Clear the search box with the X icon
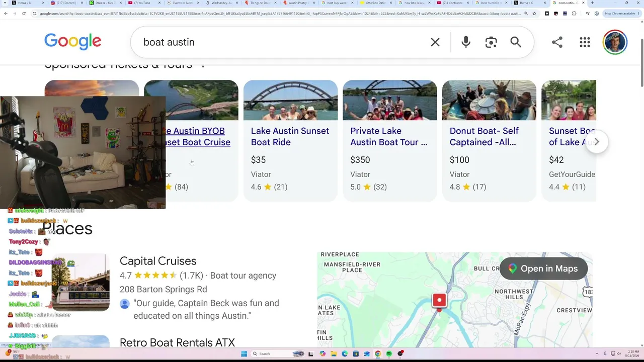 (435, 42)
